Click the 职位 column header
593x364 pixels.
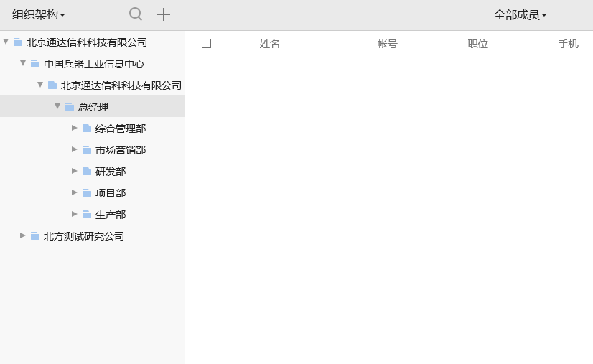click(477, 44)
